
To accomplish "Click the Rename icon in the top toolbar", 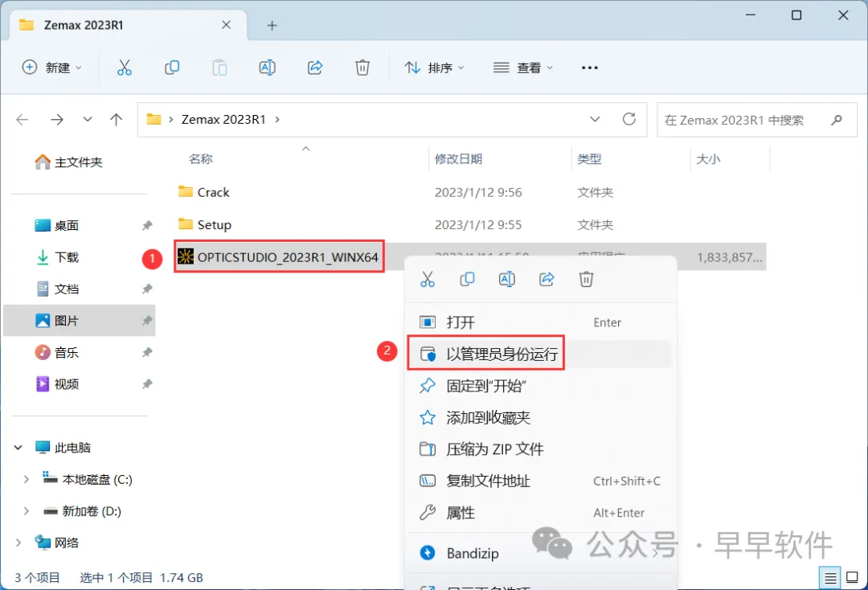I will 268,68.
